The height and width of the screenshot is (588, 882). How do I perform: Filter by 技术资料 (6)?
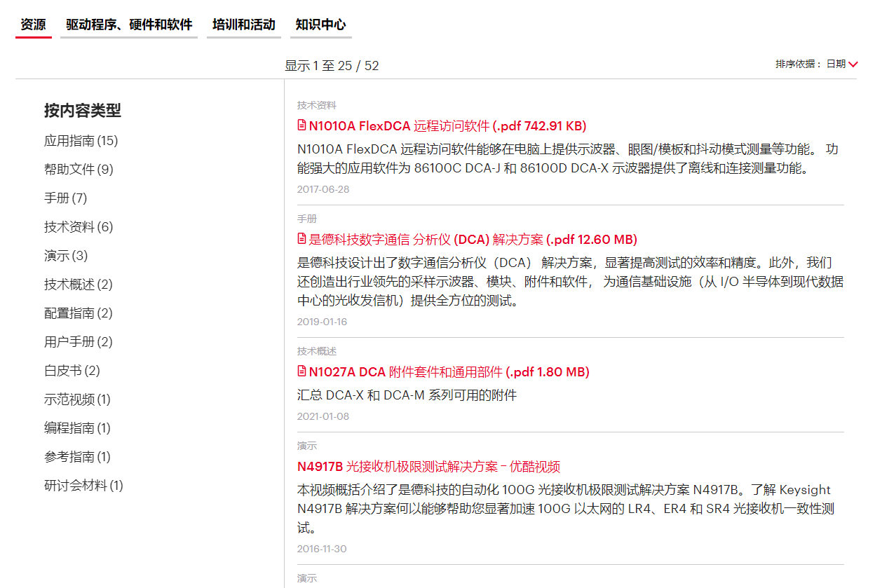pos(79,227)
